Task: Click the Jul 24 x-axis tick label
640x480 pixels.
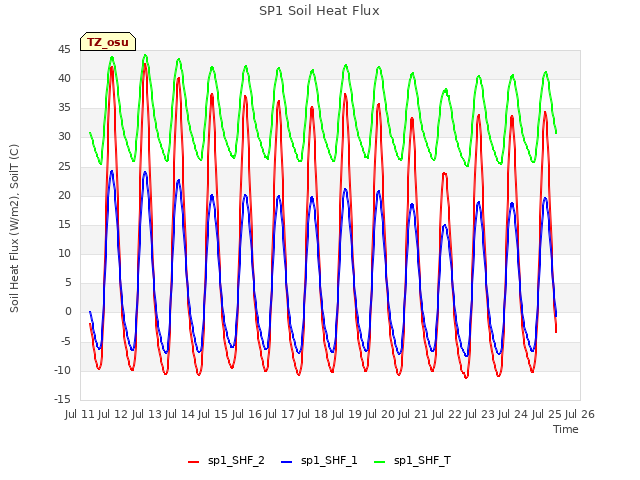Action: pyautogui.click(x=514, y=414)
